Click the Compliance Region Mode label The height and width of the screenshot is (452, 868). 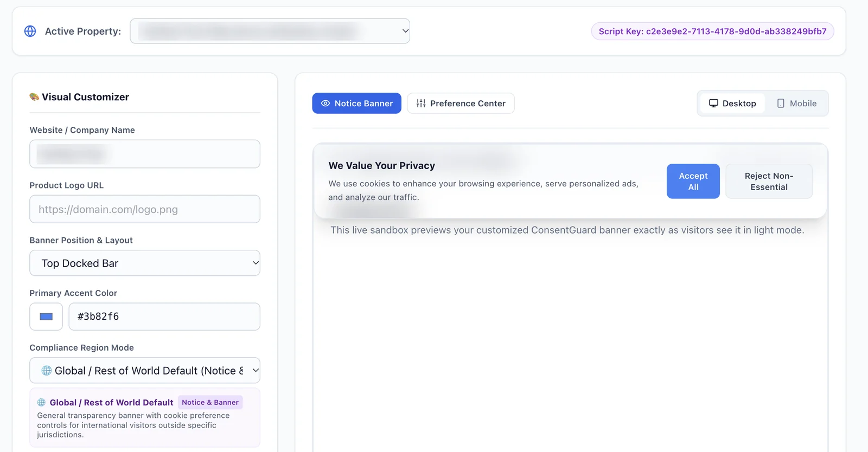click(x=81, y=348)
